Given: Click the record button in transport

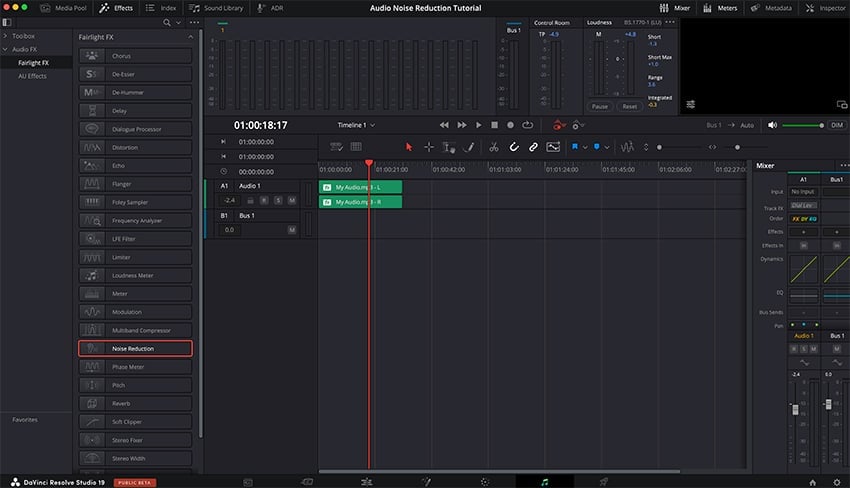Looking at the screenshot, I should [x=510, y=125].
